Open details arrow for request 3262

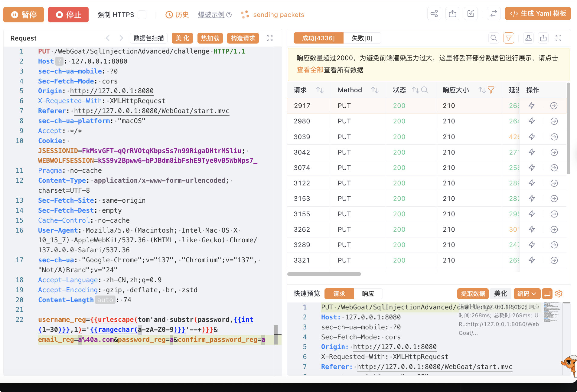(x=554, y=229)
